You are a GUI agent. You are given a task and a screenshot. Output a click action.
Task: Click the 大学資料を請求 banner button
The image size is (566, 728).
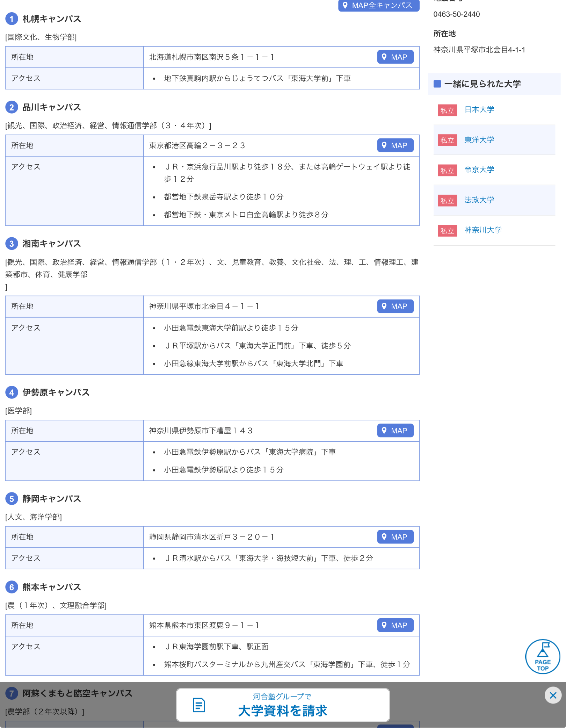(283, 705)
